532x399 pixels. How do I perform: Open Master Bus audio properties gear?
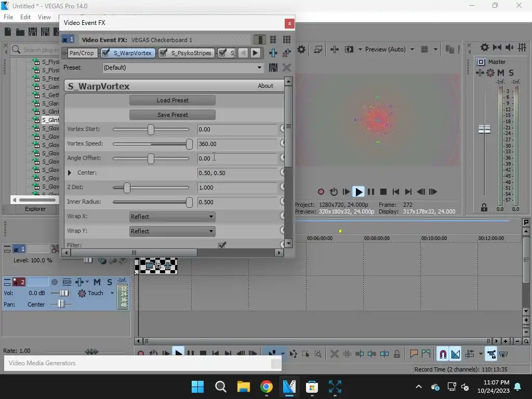point(485,47)
